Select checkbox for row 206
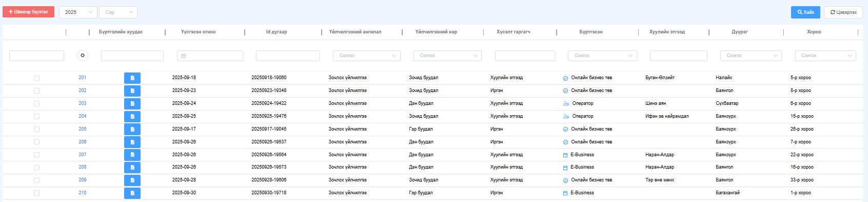This screenshot has width=868, height=202. (x=36, y=142)
